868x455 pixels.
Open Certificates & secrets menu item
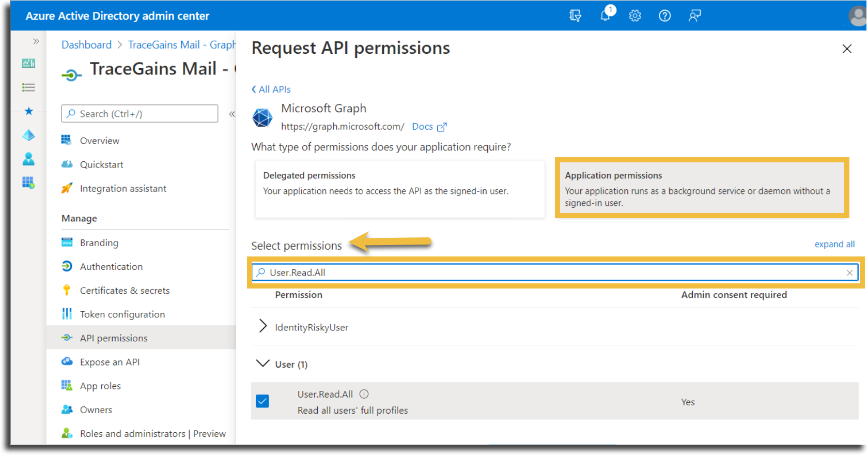pyautogui.click(x=125, y=291)
